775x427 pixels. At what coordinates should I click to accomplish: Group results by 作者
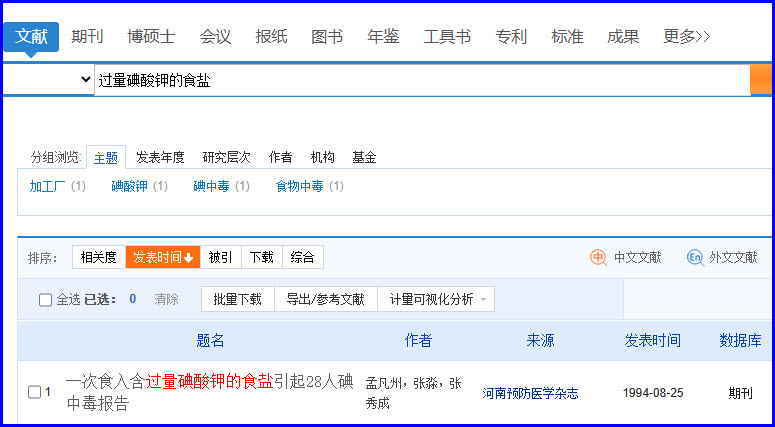[x=280, y=158]
